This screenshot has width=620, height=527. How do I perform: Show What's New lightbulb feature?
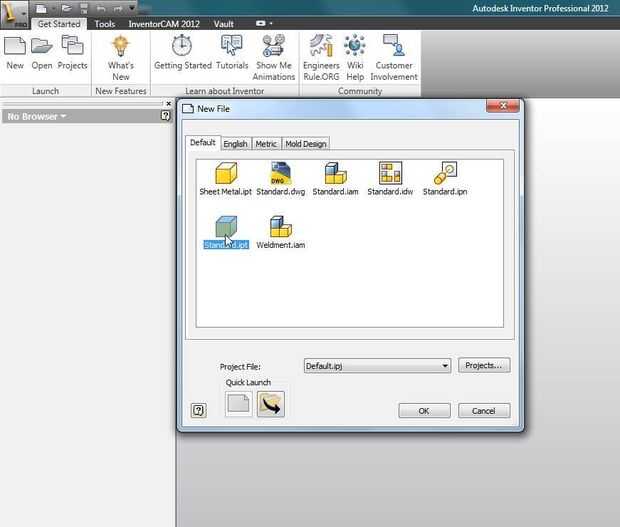(x=121, y=58)
